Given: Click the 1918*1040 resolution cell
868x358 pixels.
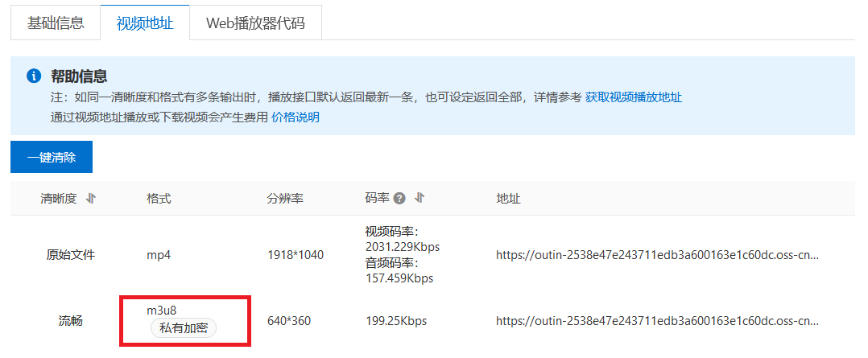Looking at the screenshot, I should click(x=295, y=255).
